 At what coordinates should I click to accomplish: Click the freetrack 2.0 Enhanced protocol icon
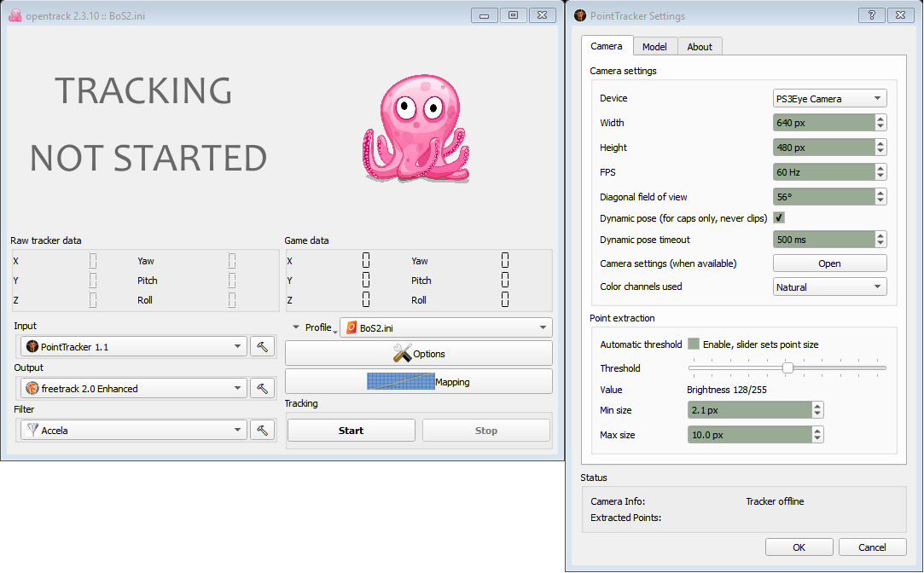click(x=32, y=389)
